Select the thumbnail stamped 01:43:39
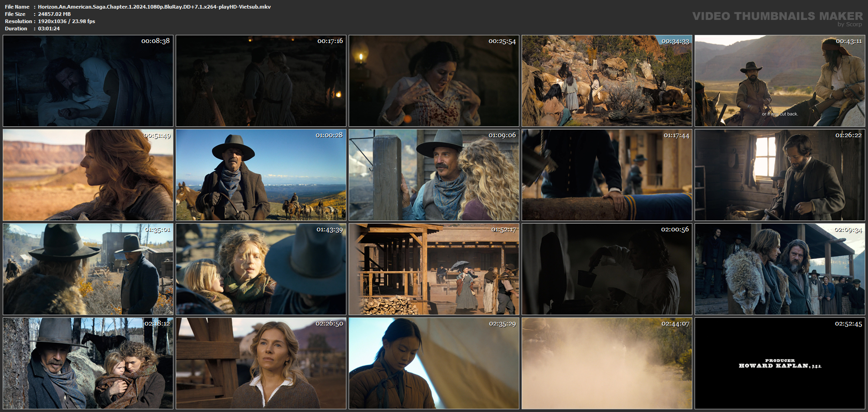This screenshot has width=868, height=412. [x=261, y=269]
